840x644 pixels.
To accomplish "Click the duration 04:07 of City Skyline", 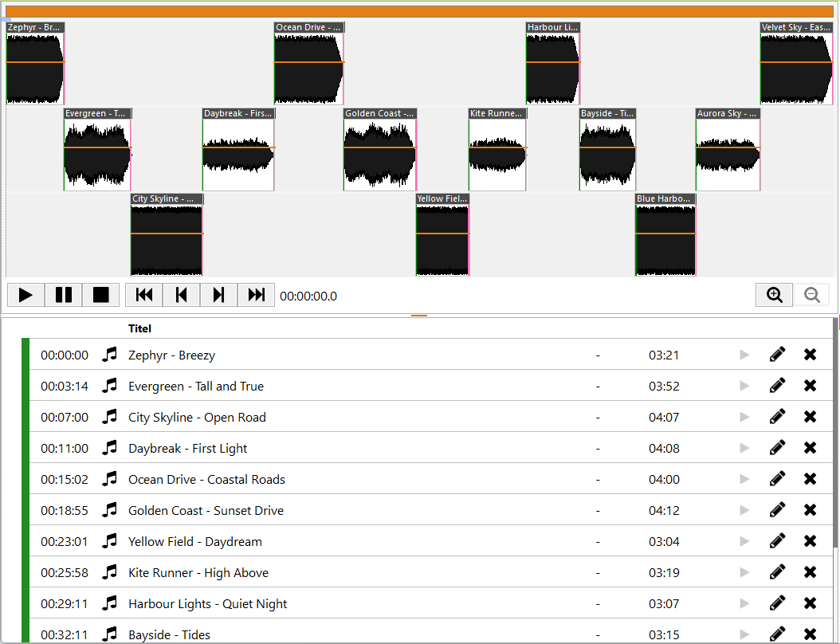I will tap(664, 418).
